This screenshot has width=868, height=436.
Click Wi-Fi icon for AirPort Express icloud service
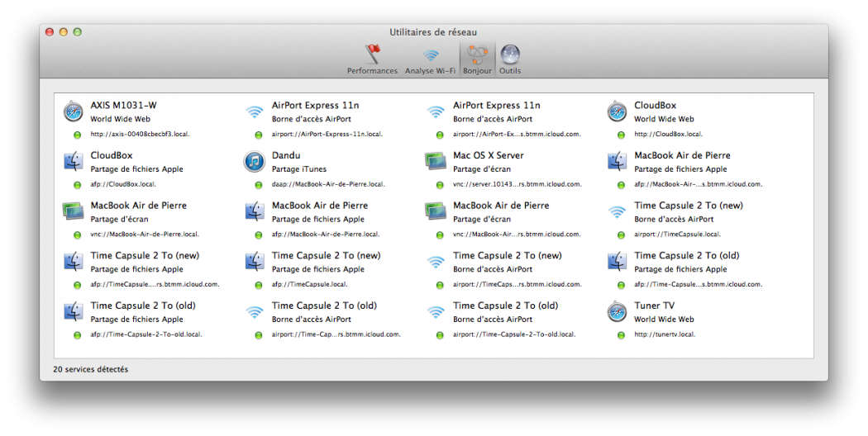coord(436,111)
